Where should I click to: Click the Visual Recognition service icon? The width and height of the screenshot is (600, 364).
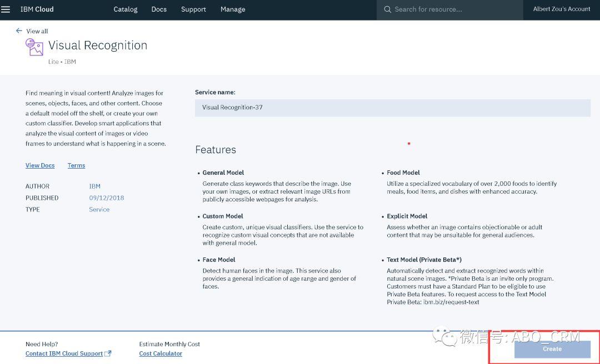point(34,47)
